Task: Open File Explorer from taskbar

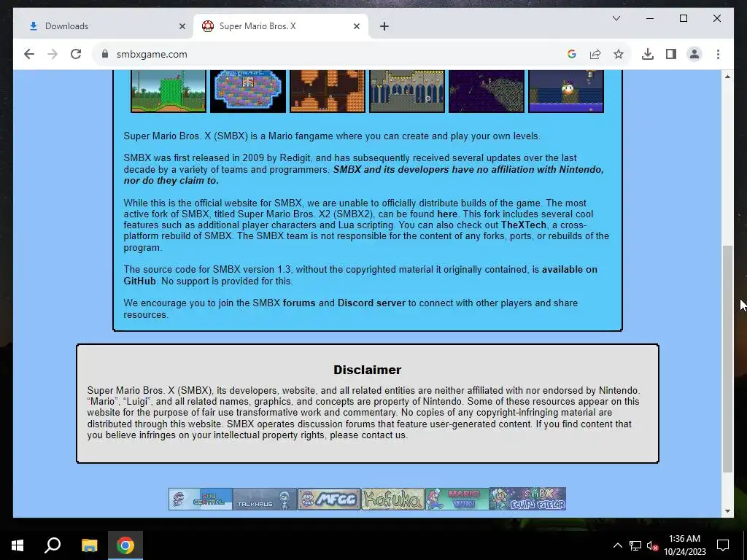Action: (89, 545)
